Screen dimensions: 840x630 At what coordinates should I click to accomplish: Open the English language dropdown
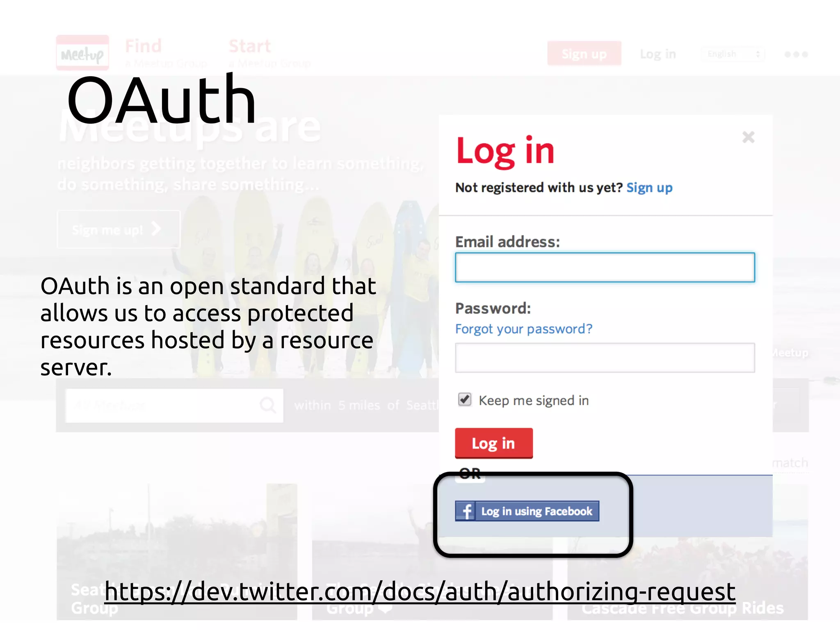tap(733, 54)
